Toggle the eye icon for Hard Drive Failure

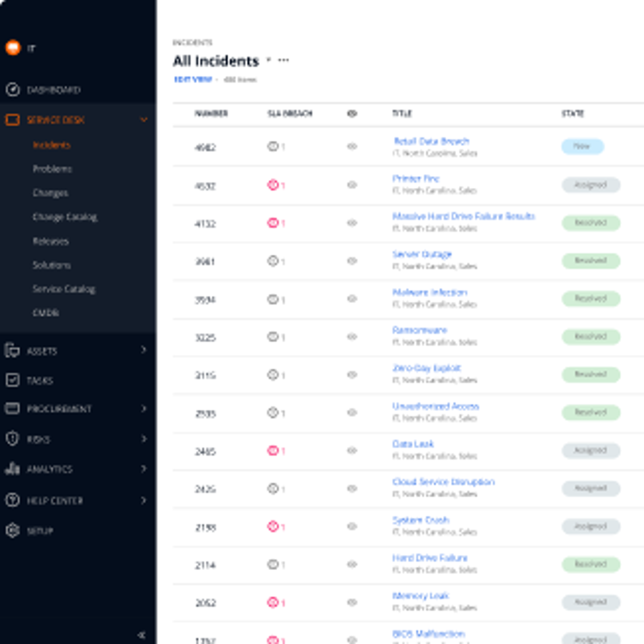(352, 564)
